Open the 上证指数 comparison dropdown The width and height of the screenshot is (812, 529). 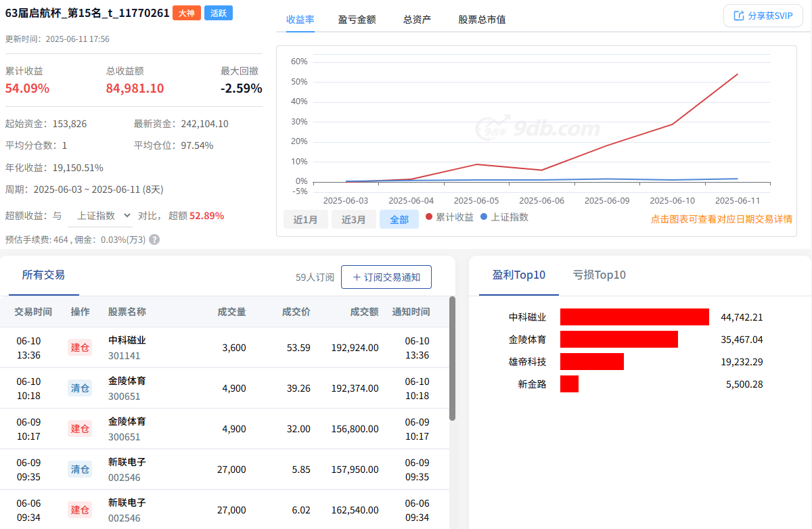[100, 216]
